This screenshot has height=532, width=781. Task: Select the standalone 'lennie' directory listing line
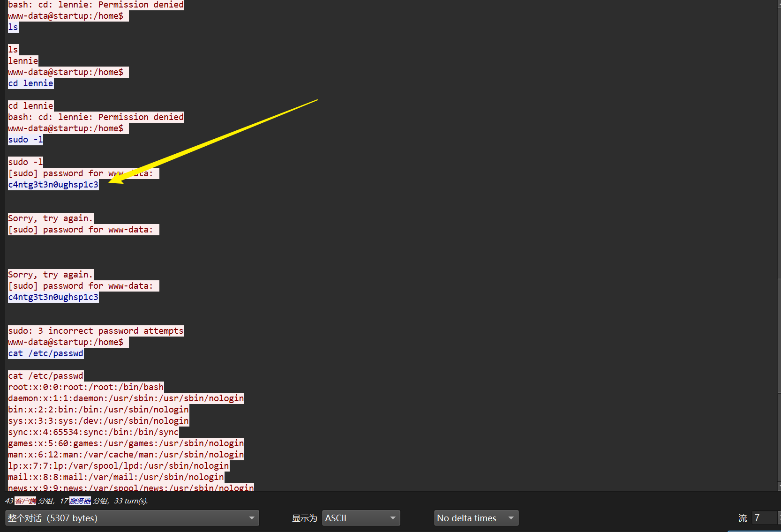(23, 61)
